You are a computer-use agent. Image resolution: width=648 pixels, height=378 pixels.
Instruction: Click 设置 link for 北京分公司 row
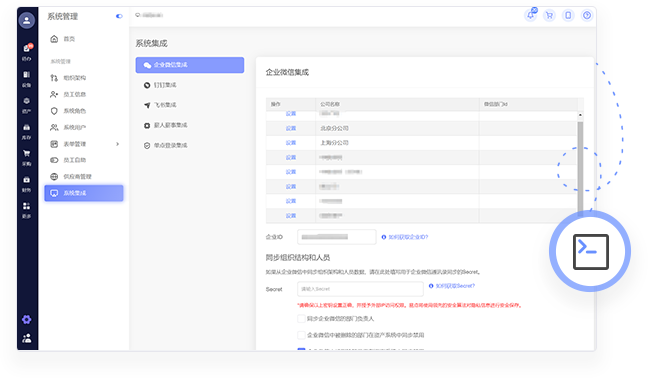[291, 128]
